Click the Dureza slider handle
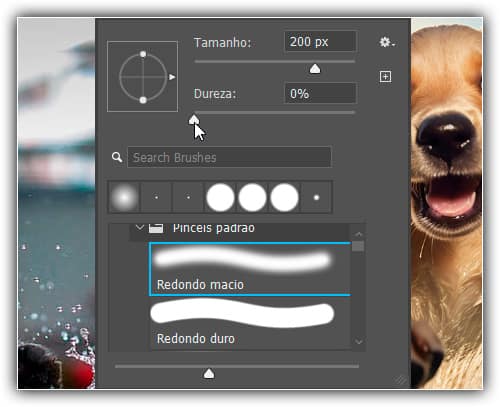 [194, 120]
